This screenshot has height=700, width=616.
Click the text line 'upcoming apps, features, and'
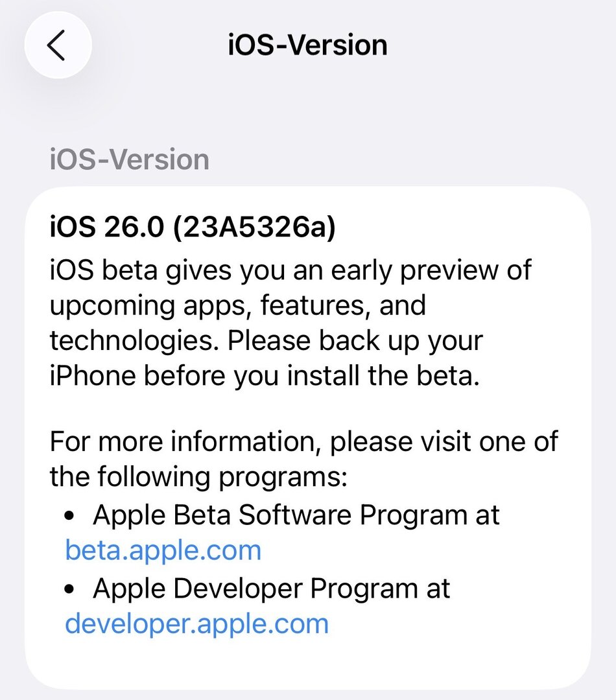[237, 304]
